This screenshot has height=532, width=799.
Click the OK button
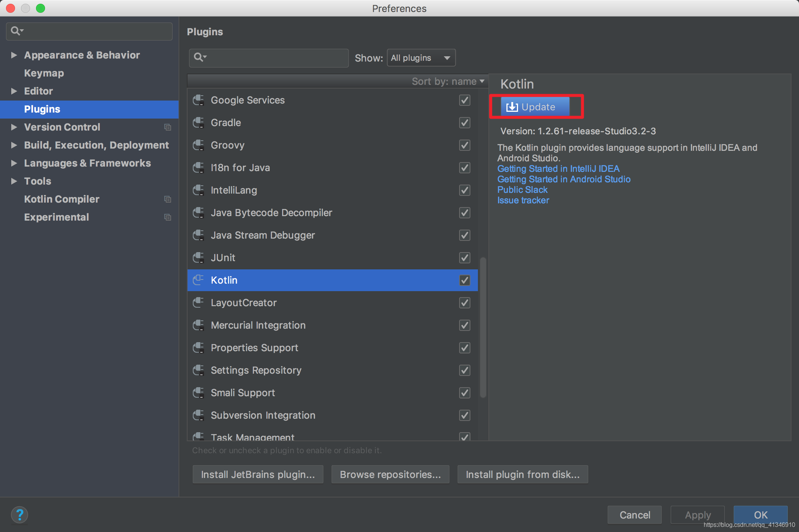point(761,515)
